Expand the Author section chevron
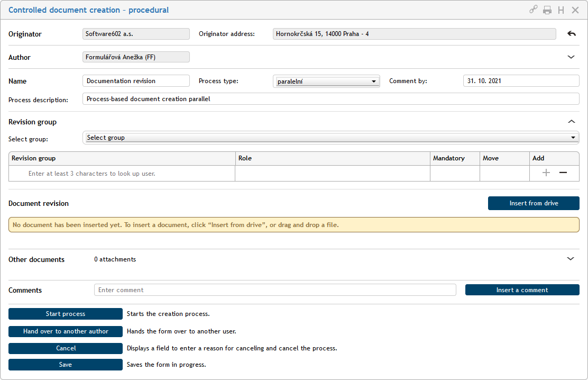This screenshot has width=588, height=380. (x=571, y=57)
